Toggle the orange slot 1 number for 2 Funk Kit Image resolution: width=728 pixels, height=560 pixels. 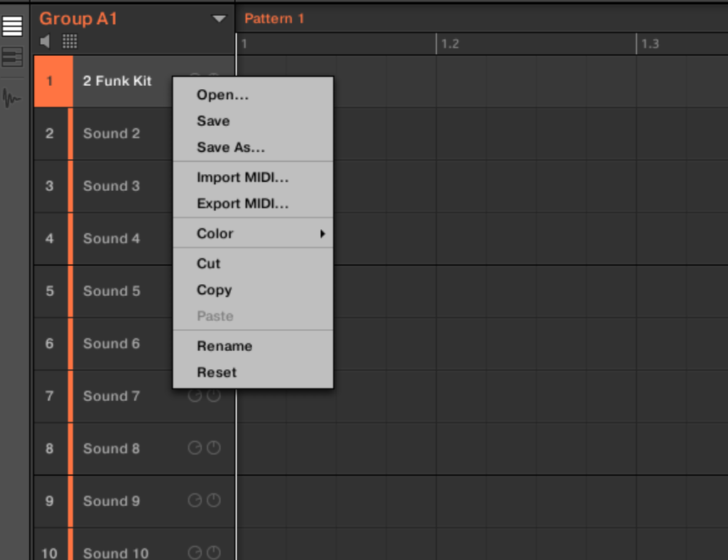click(50, 81)
